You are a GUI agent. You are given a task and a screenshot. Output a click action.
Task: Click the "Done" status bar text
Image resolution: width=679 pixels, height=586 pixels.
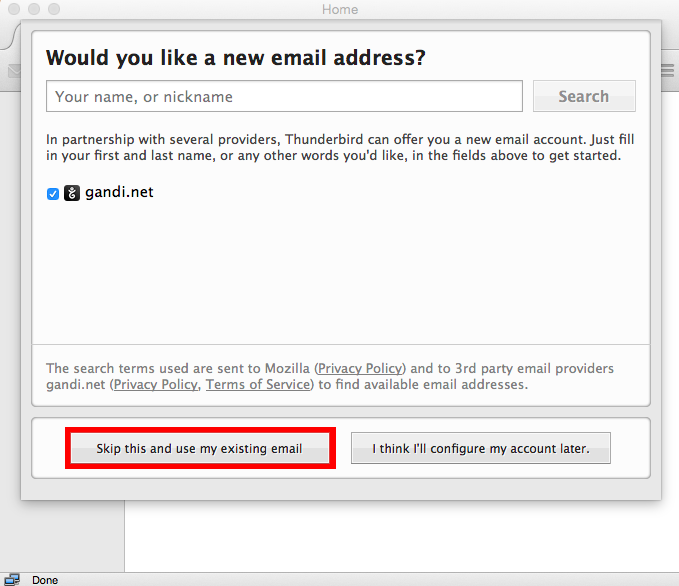pos(45,580)
